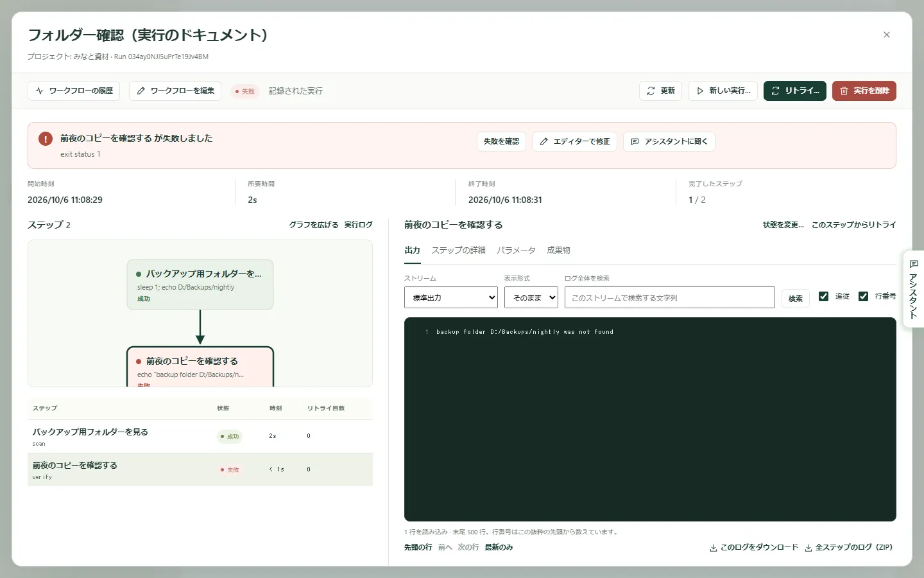Switch to the 成果物 tab
Viewport: 924px width, 578px height.
click(558, 250)
